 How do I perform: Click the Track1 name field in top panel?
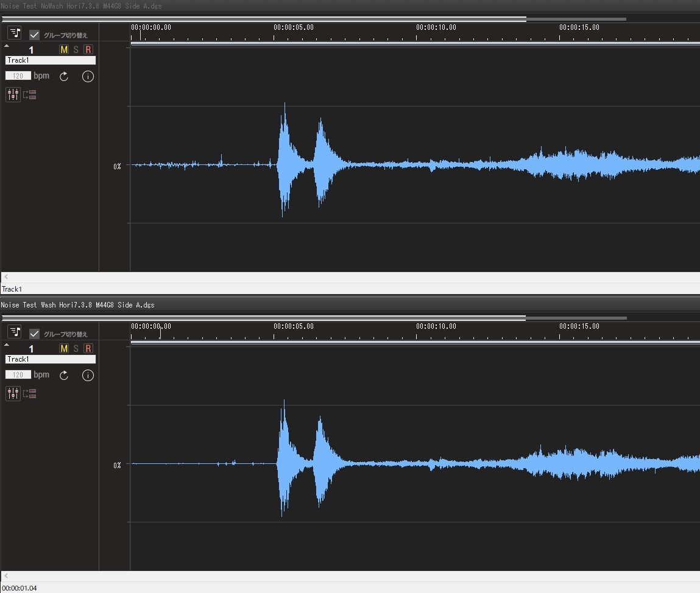(x=51, y=60)
